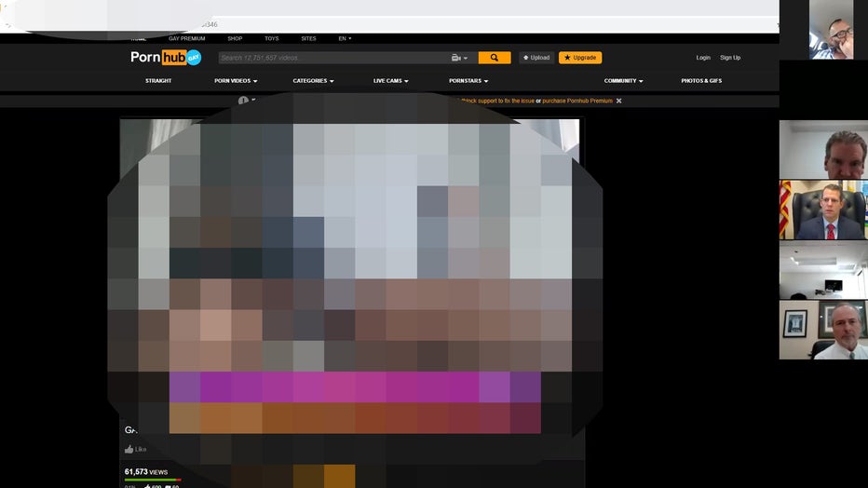Click the Sign Up link

(x=730, y=58)
